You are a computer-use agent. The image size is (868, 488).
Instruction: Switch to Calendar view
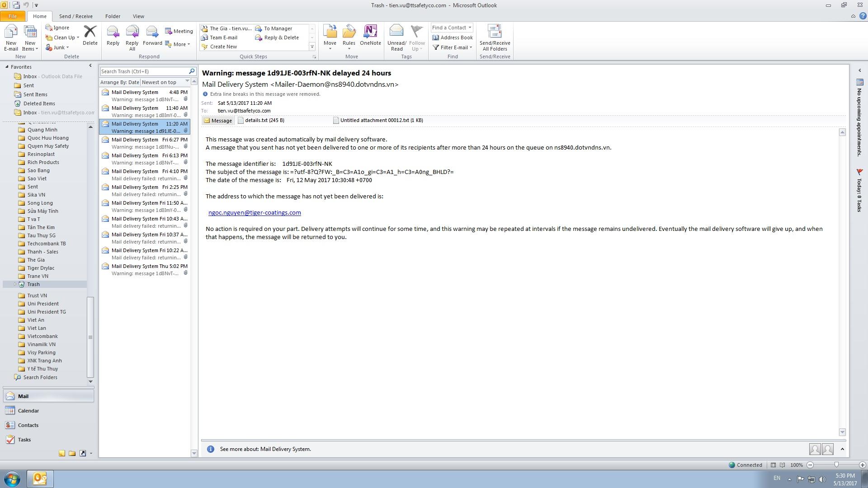click(48, 411)
